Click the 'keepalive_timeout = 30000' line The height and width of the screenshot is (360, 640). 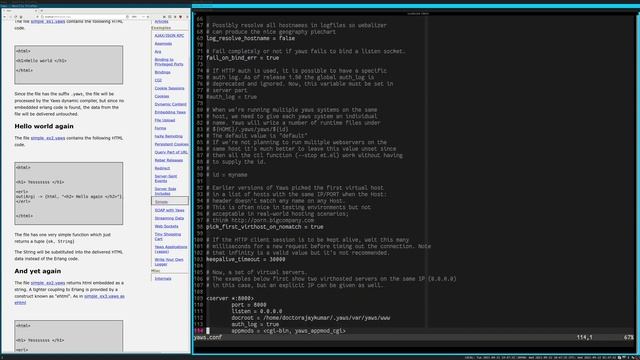pyautogui.click(x=246, y=260)
